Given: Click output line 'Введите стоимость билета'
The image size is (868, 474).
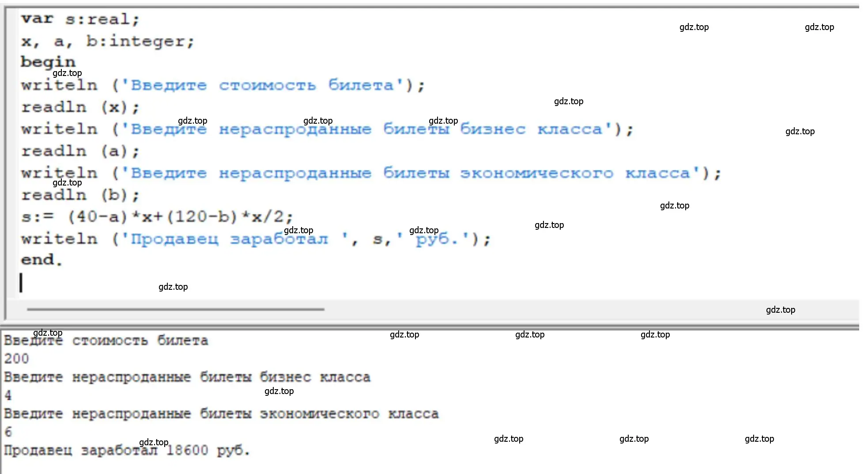Looking at the screenshot, I should [x=106, y=341].
